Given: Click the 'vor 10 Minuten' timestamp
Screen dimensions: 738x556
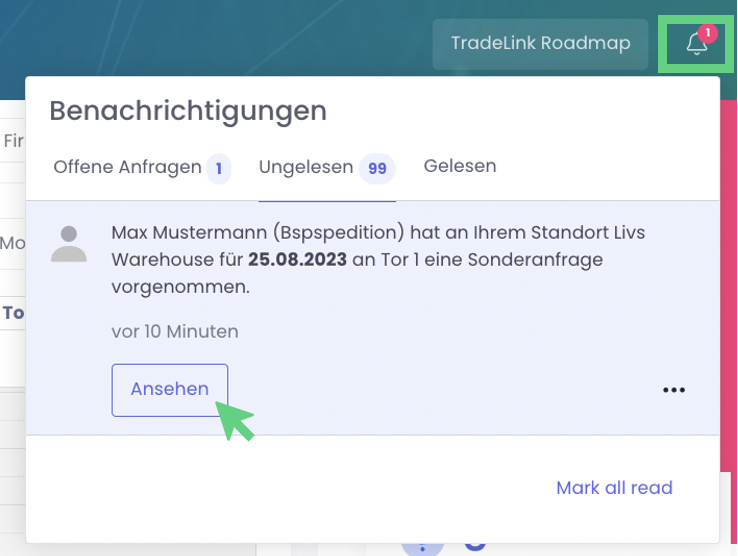Looking at the screenshot, I should point(175,331).
